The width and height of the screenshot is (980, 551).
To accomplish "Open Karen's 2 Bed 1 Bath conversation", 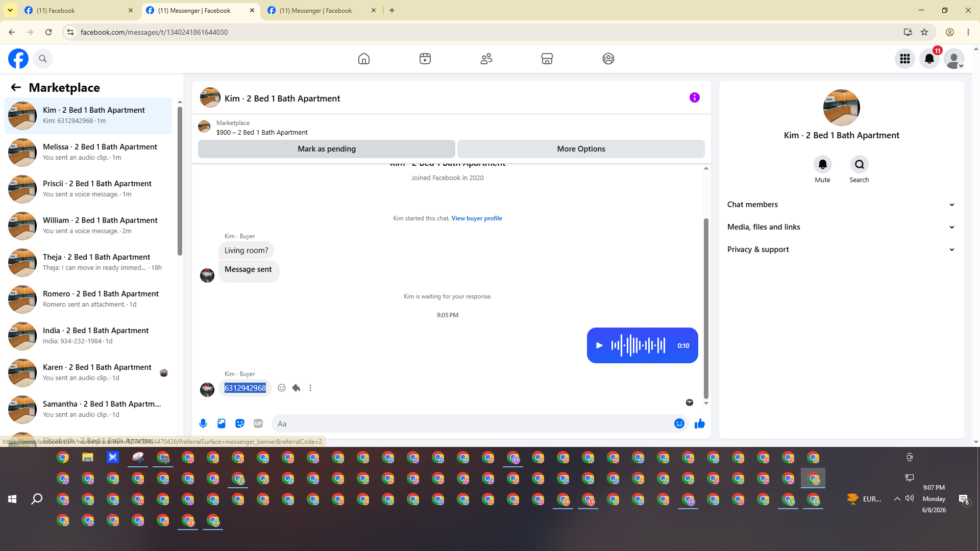I will [x=88, y=373].
